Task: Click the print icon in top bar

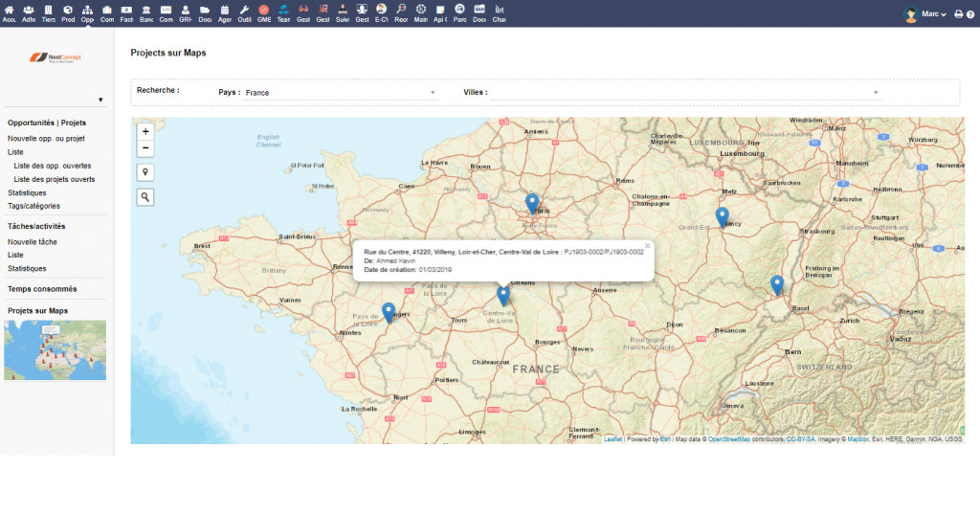Action: tap(958, 14)
